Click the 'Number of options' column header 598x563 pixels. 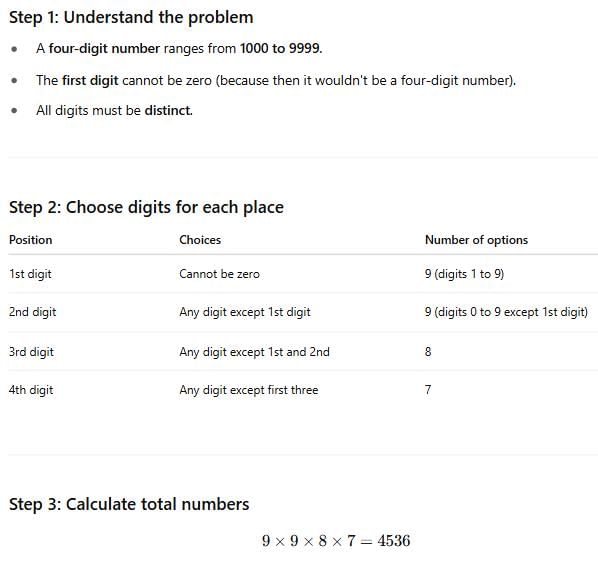[476, 240]
